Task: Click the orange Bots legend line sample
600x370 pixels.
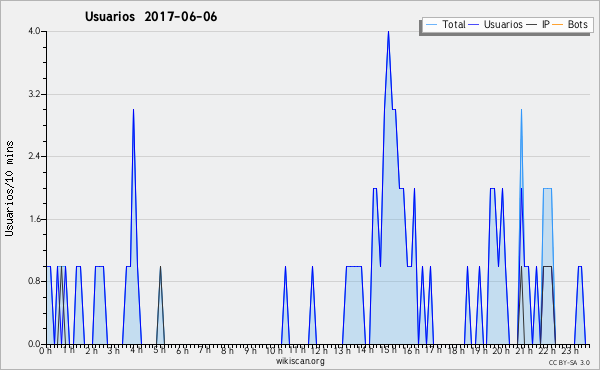Action: 558,25
